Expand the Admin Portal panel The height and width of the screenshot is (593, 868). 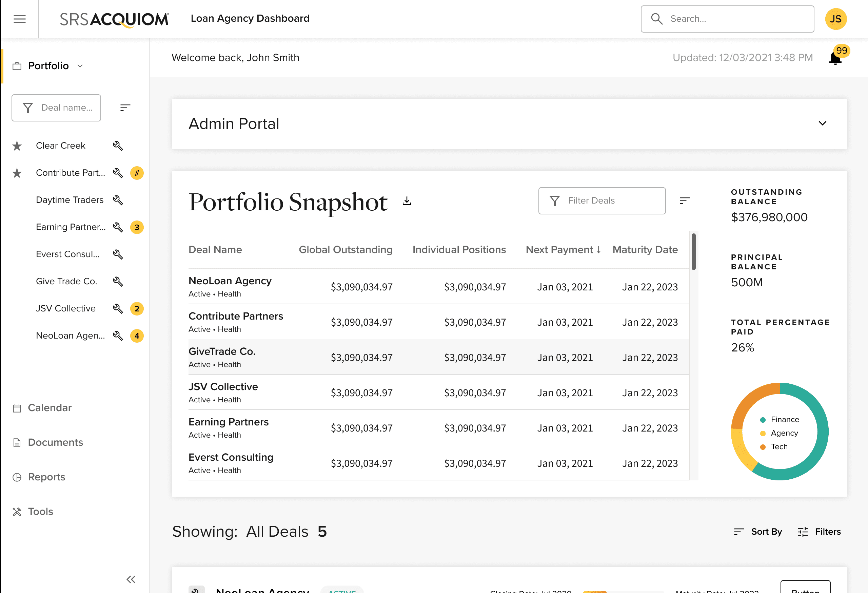[x=823, y=123]
